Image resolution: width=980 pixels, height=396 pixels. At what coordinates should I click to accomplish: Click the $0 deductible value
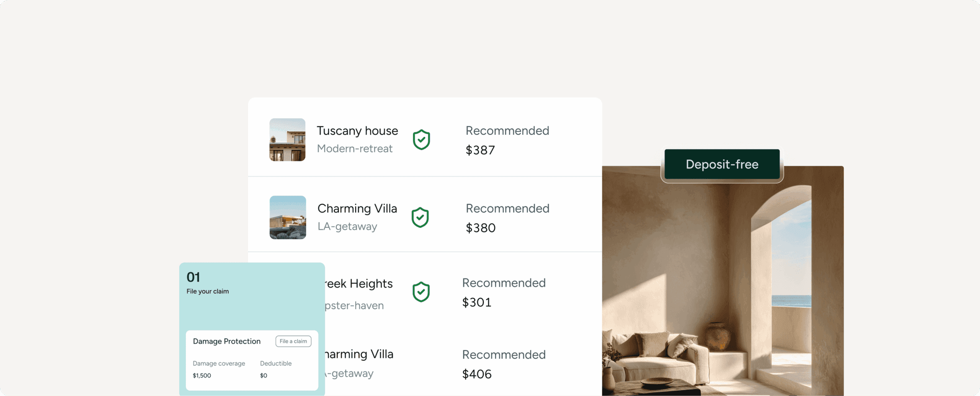pos(263,376)
